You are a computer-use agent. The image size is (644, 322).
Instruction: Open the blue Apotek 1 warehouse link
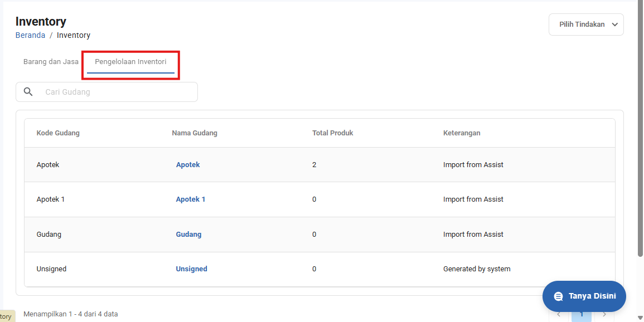(x=191, y=199)
